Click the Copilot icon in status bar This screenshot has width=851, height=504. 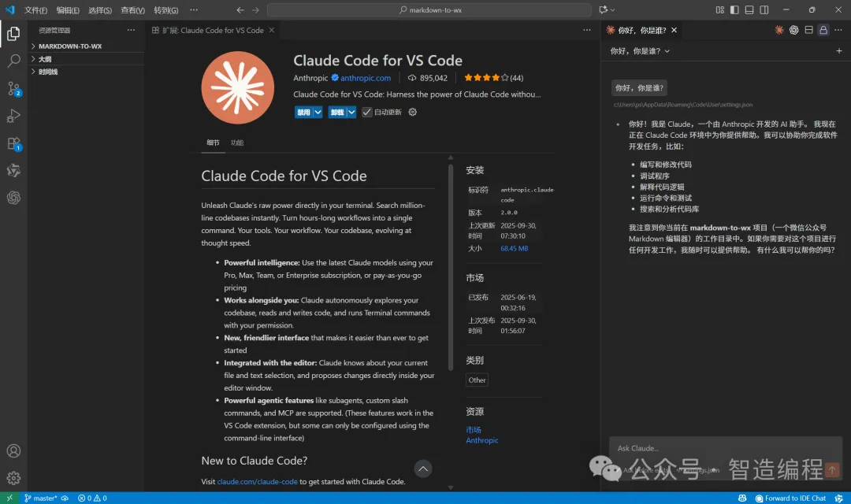[x=742, y=498]
